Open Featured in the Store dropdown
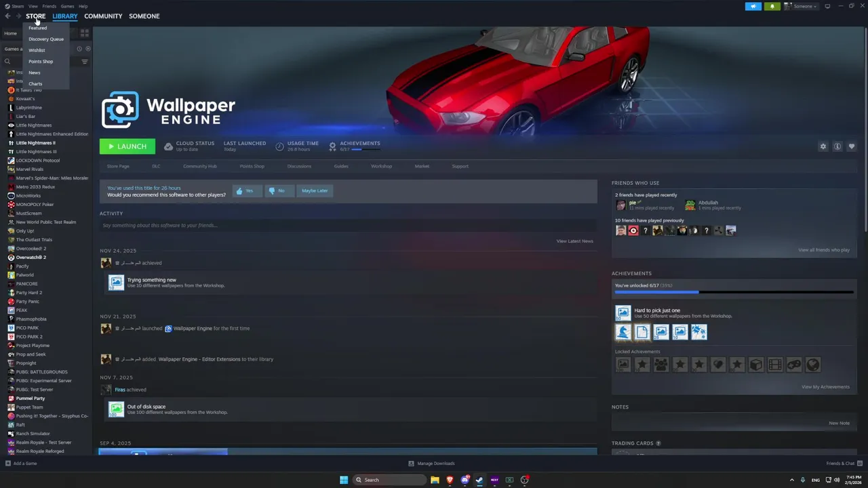This screenshot has width=868, height=488. click(38, 28)
